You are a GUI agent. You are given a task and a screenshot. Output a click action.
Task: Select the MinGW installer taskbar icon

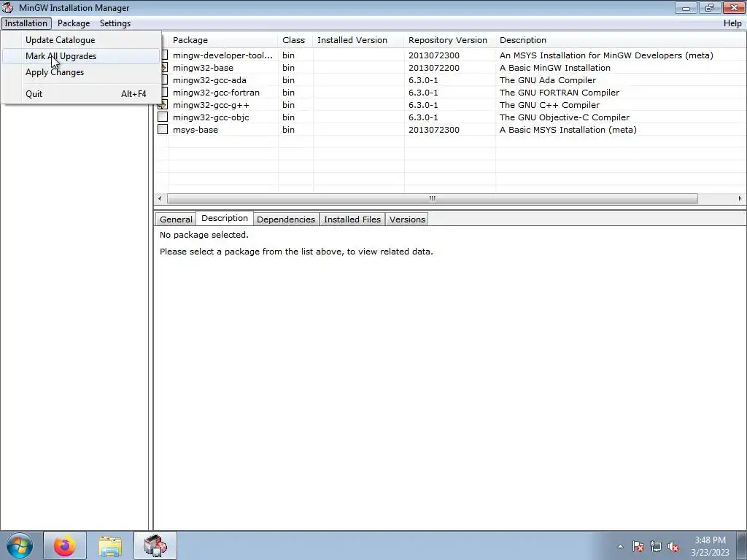155,545
